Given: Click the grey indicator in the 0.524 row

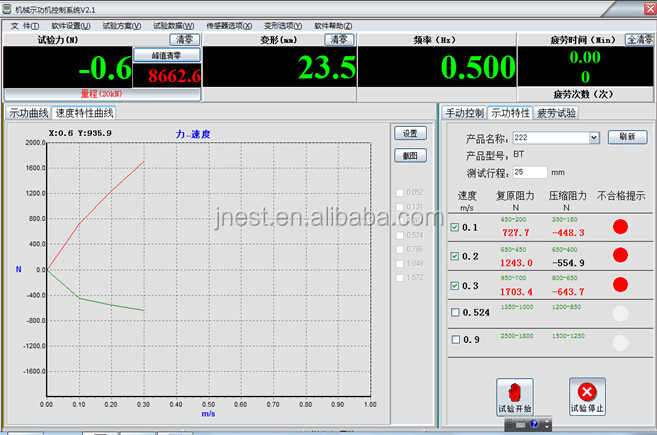Looking at the screenshot, I should [620, 313].
